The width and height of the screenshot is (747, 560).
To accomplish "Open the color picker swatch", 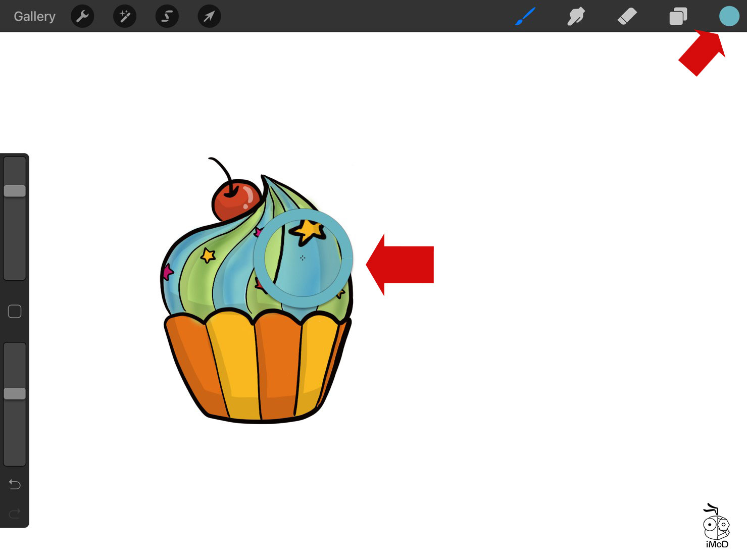I will coord(729,16).
